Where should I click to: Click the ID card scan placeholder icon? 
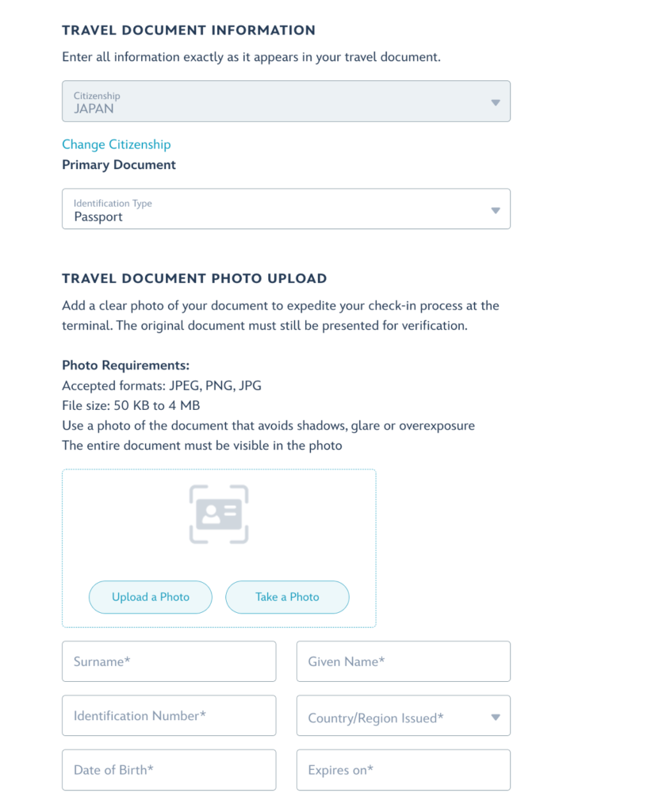pos(219,514)
